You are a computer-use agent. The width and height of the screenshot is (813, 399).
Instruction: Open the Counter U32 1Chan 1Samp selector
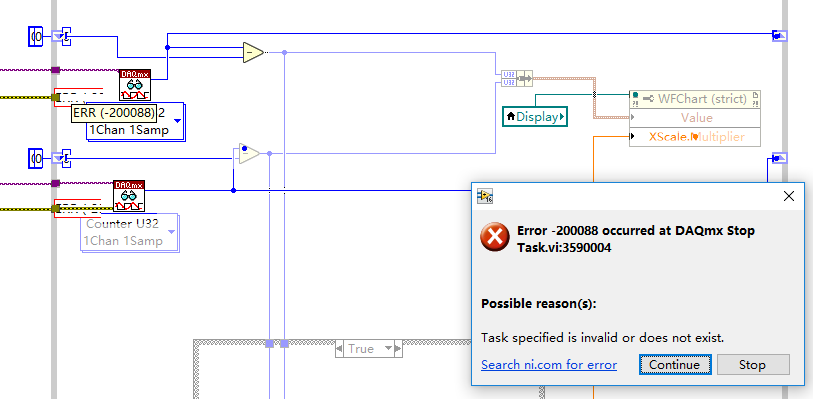point(129,233)
